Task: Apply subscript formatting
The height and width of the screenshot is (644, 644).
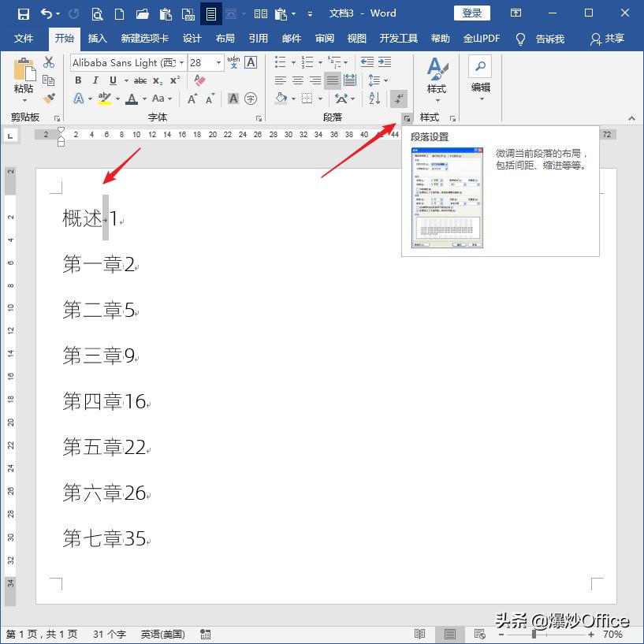Action: click(x=156, y=80)
